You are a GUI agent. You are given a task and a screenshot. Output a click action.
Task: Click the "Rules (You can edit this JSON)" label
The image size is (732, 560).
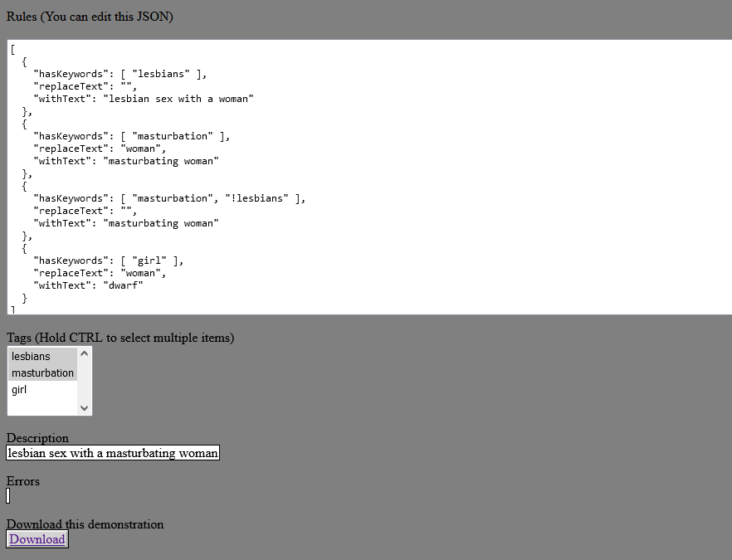click(x=90, y=17)
